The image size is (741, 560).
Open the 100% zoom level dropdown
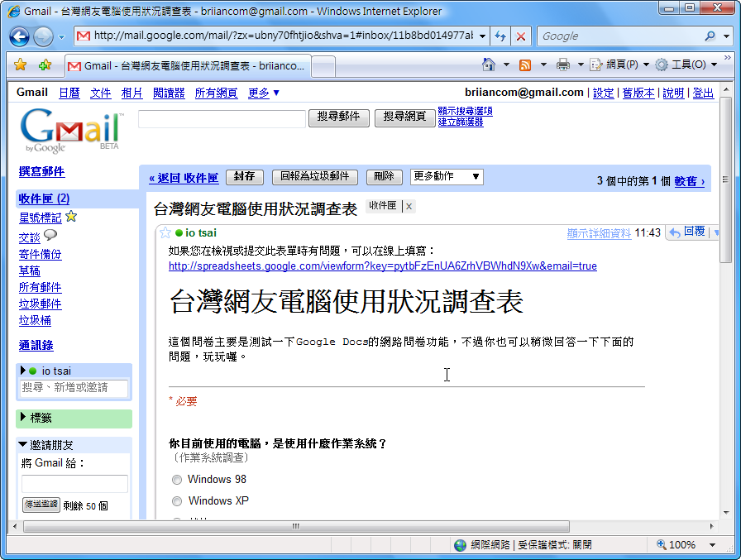tap(712, 545)
